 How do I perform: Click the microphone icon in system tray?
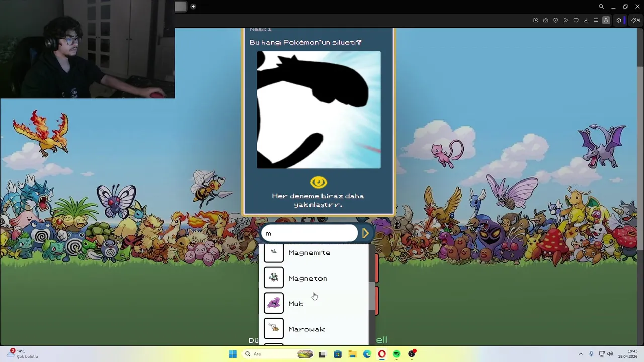(591, 354)
